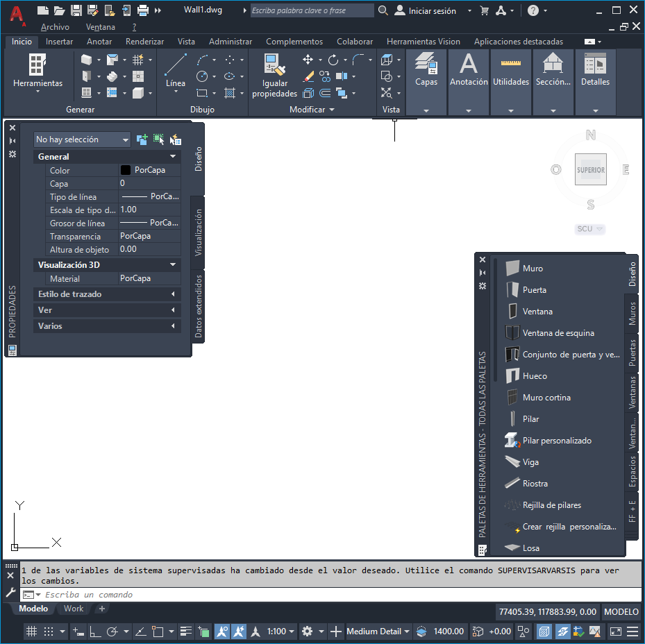This screenshot has width=645, height=644.
Task: Click the Herramientas button in ribbon
Action: 38,72
